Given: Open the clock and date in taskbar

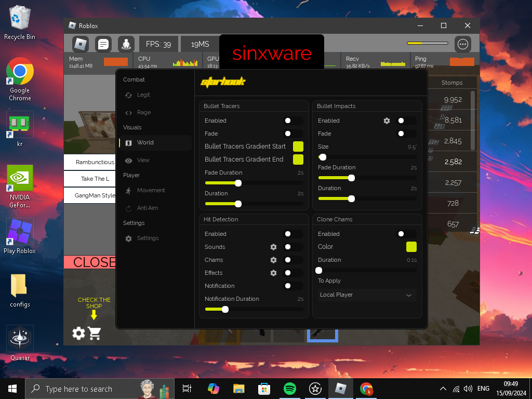Looking at the screenshot, I should click(511, 389).
